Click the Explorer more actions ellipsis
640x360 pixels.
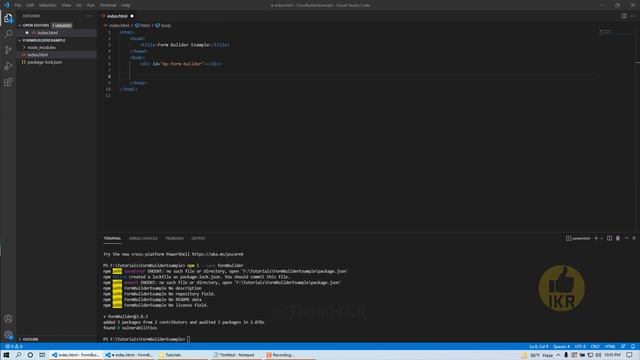(x=89, y=16)
